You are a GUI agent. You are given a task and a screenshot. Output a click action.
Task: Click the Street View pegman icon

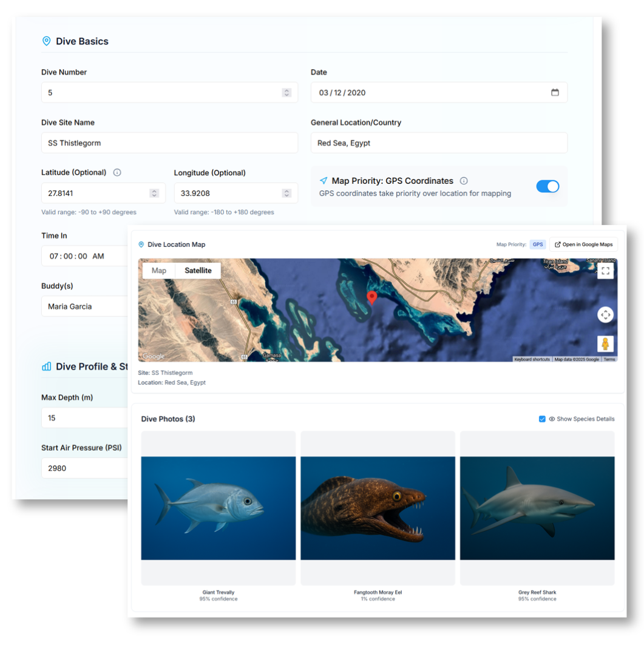605,343
